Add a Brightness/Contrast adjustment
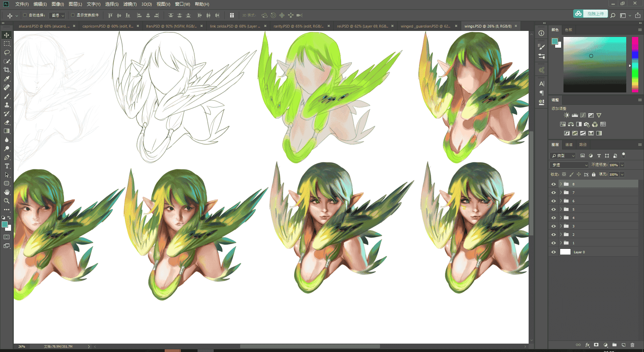This screenshot has width=644, height=352. [x=567, y=115]
